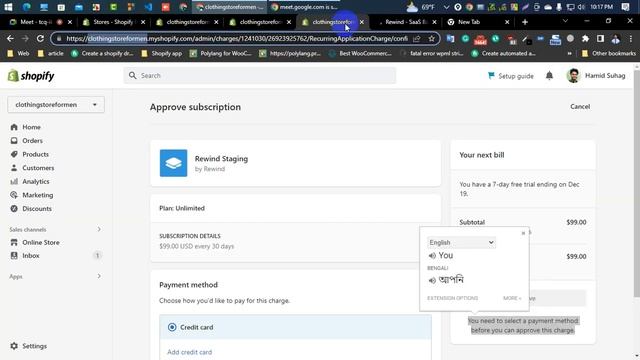This screenshot has height=360, width=640.
Task: Toggle the browser side panel icon
Action: 600,39
